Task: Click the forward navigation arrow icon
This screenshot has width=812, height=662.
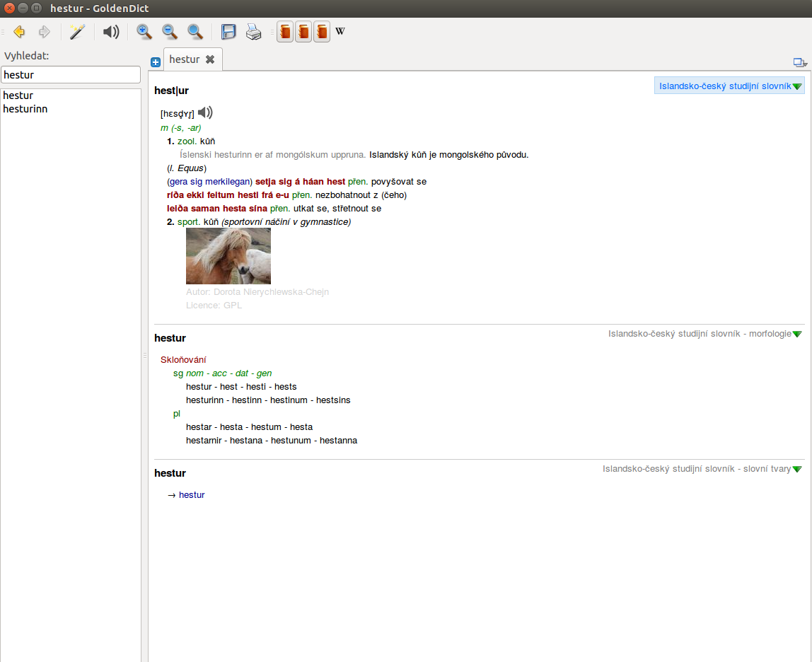Action: coord(45,32)
